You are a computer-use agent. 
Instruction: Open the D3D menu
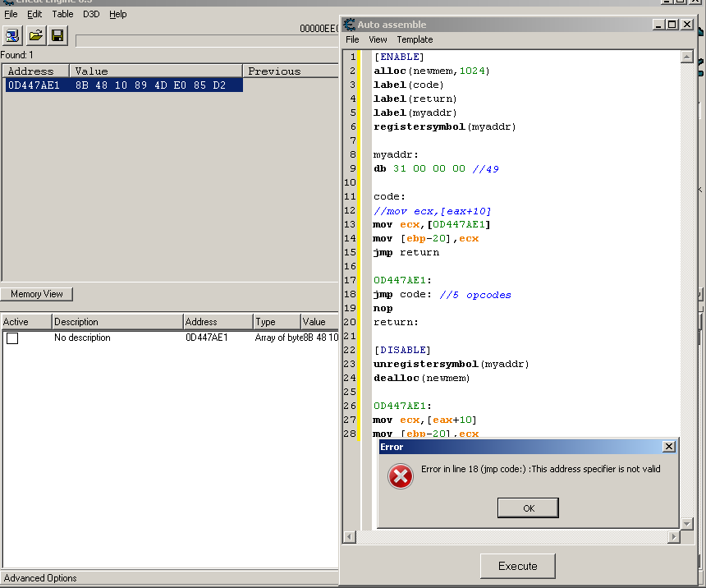(x=91, y=14)
